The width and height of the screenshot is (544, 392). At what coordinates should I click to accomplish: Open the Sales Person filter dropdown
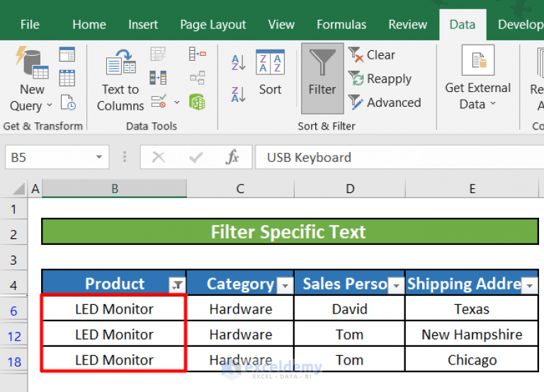pos(396,285)
